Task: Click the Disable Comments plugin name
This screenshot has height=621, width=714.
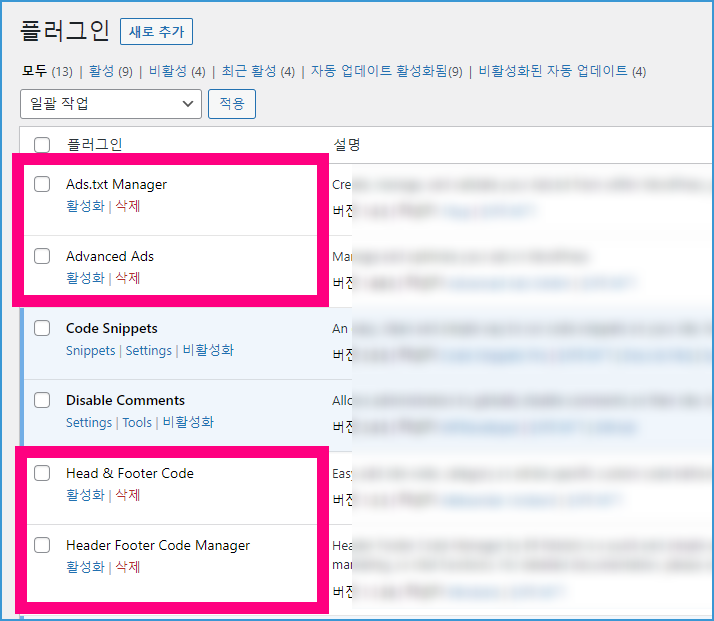Action: click(125, 400)
